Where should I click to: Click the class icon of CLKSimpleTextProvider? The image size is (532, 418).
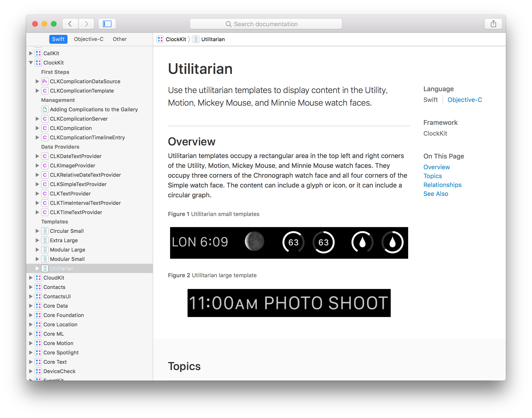[x=45, y=184]
